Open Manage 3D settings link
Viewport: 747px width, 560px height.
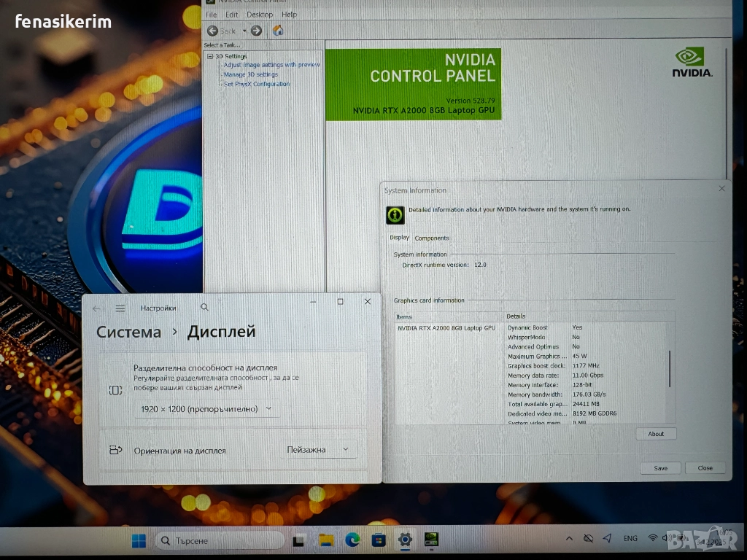pos(250,74)
